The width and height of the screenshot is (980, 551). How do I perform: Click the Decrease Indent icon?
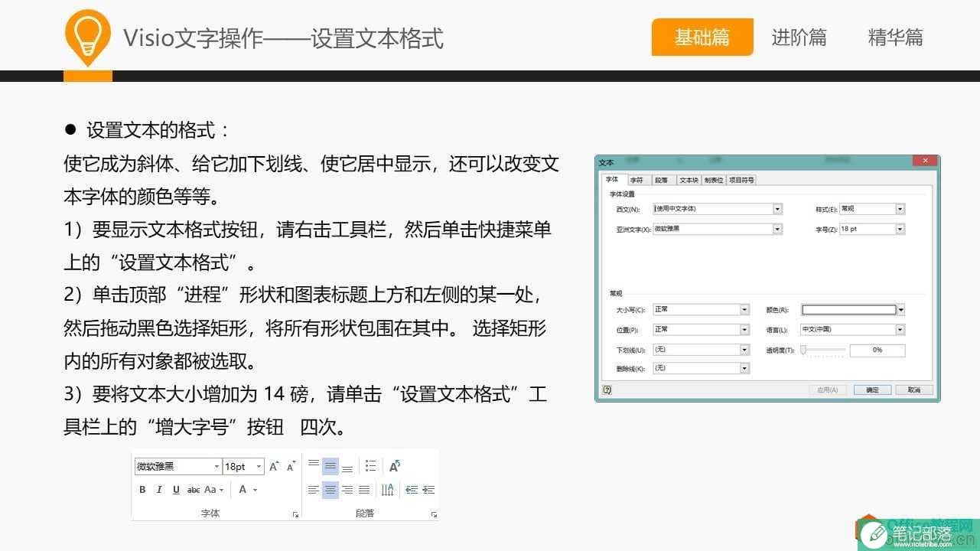(x=412, y=490)
